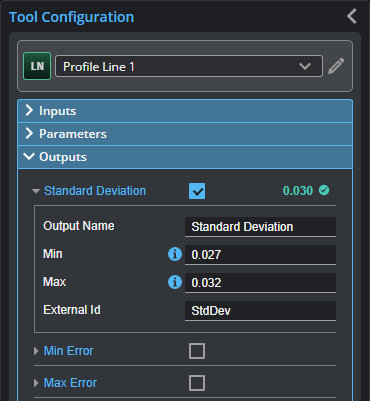Viewport: 370px width, 401px height.
Task: Click the info icon beside Max
Action: pos(175,282)
